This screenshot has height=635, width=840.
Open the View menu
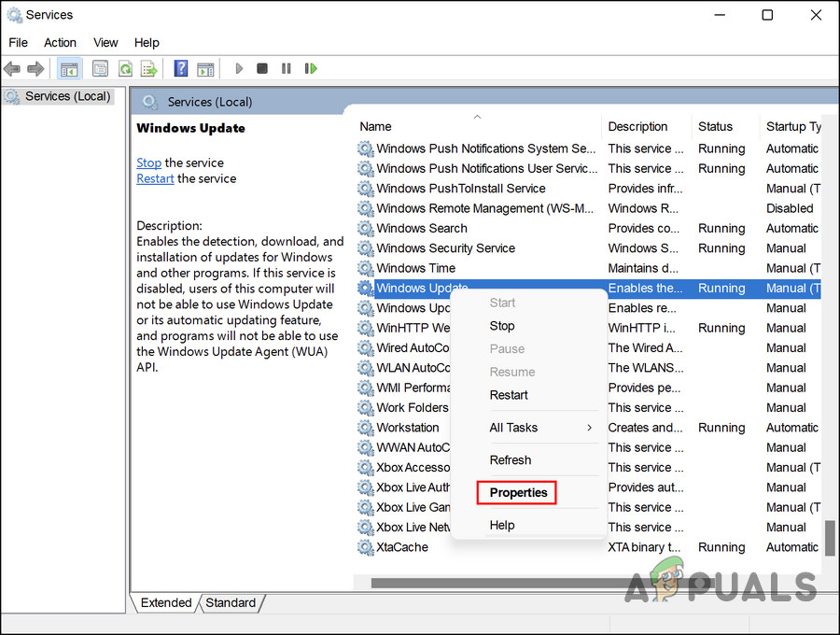[x=105, y=42]
